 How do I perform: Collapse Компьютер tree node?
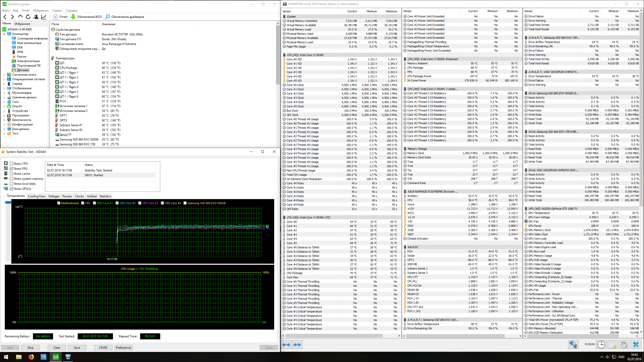click(x=4, y=34)
